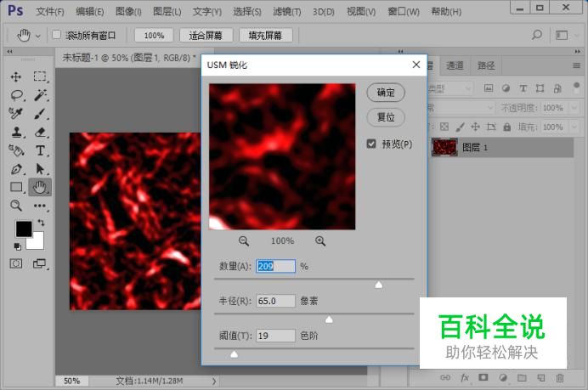Screen dimensions: 588x390
Task: Collapse the toolbox panel arrows
Action: (9, 51)
